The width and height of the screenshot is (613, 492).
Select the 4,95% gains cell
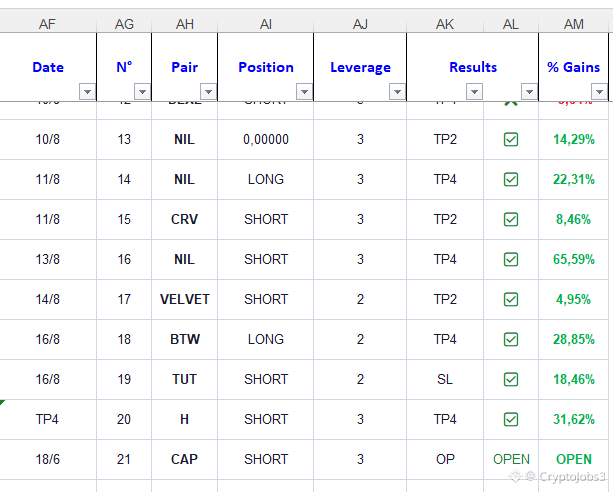click(574, 300)
